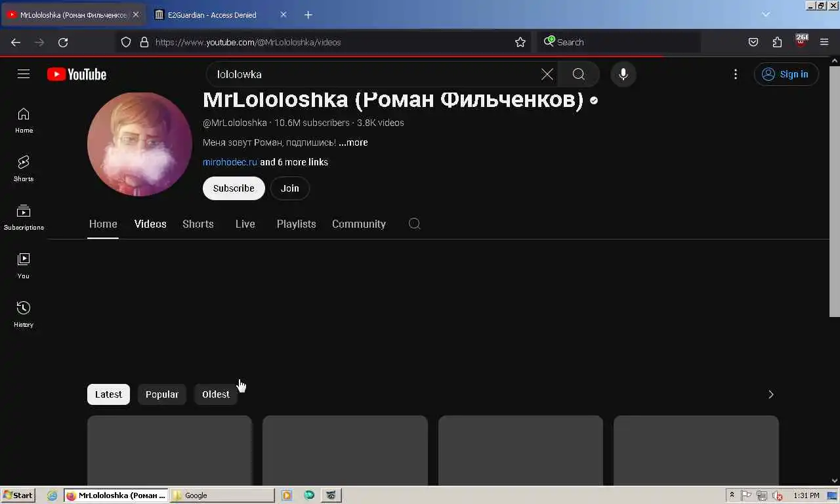
Task: Focus the Firefox Search field
Action: (619, 42)
